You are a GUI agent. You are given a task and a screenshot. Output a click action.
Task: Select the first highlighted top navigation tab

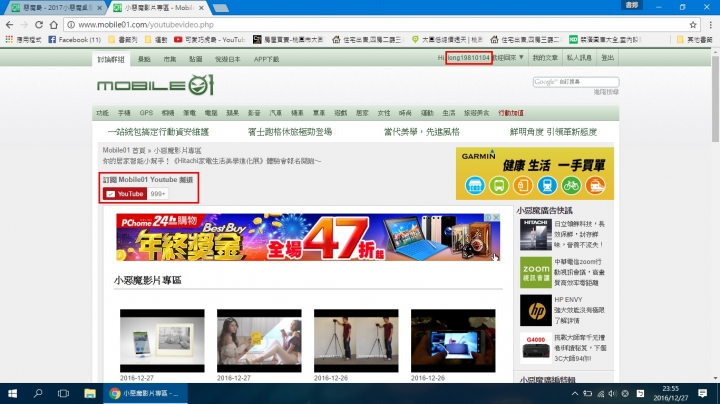[x=111, y=59]
